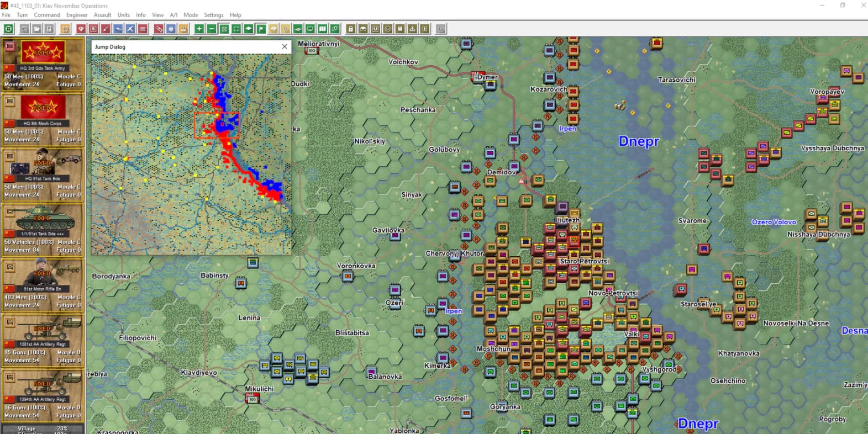This screenshot has height=434, width=868.
Task: Click the olive organization-chart toolbar icon
Action: pos(412,29)
